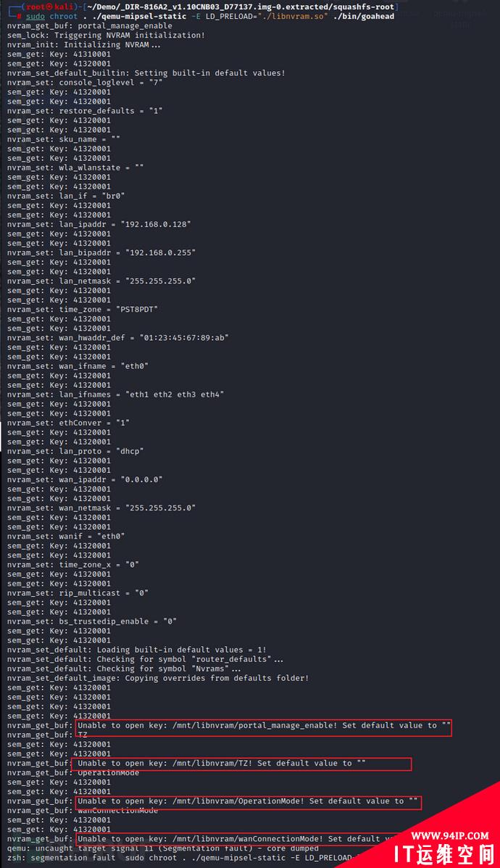Click the qemu uncaught target signal 11 line

click(x=163, y=848)
